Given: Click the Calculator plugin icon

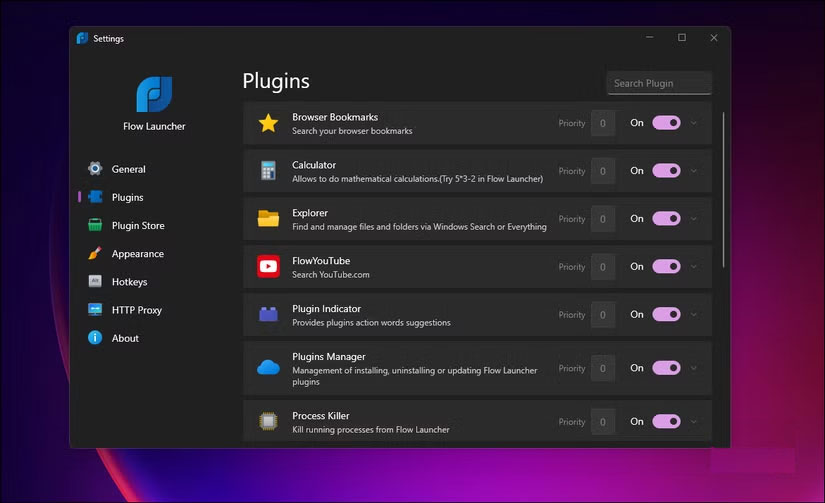Looking at the screenshot, I should pyautogui.click(x=268, y=171).
